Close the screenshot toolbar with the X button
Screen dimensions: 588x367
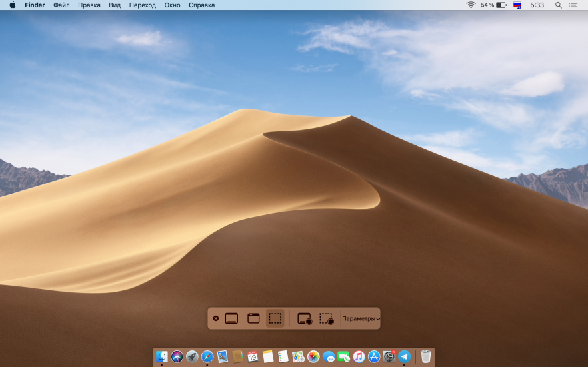point(215,318)
